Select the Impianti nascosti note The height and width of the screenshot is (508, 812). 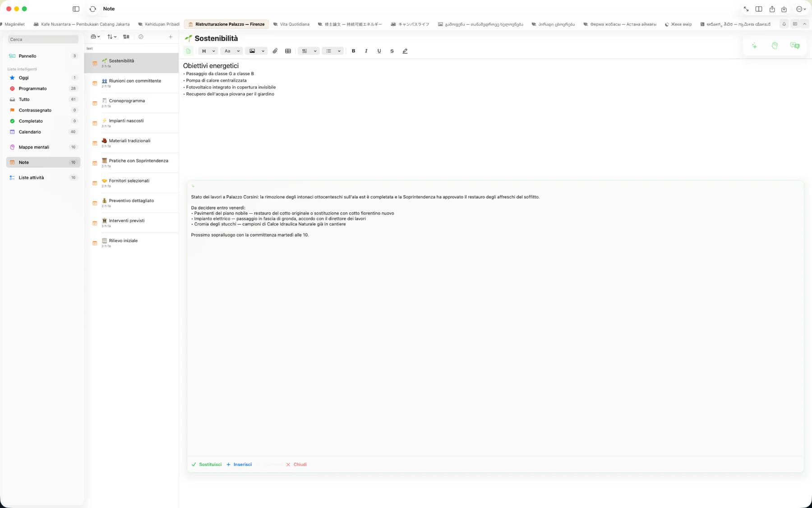pos(131,123)
